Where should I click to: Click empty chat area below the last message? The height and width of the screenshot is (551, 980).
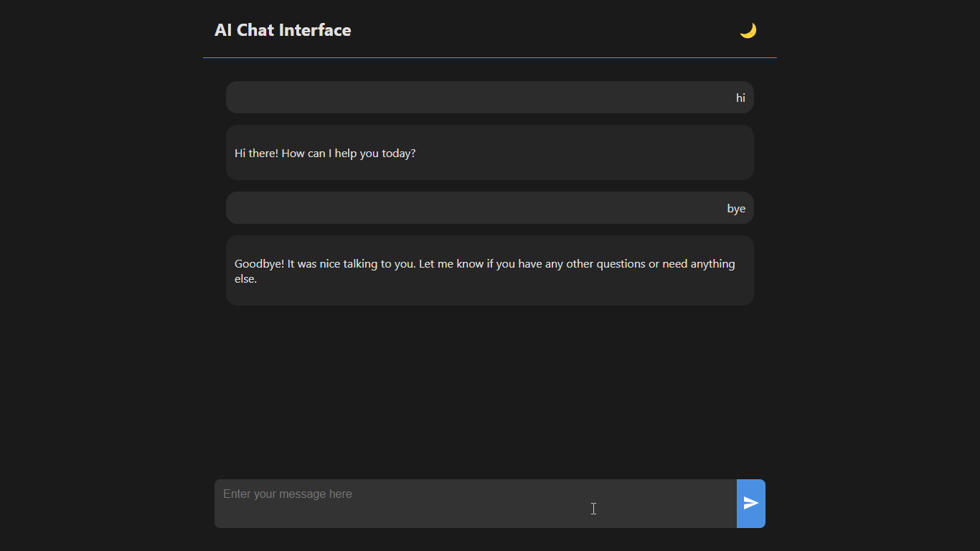pos(489,387)
